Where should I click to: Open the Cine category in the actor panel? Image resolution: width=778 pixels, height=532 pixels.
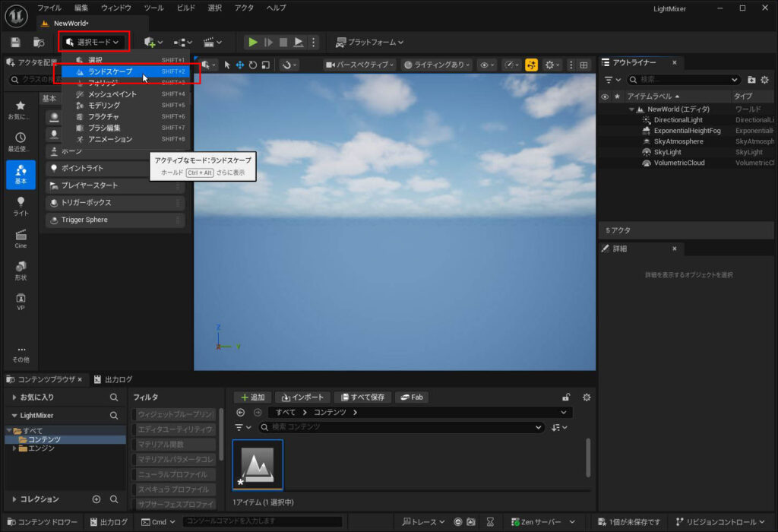[x=21, y=238]
